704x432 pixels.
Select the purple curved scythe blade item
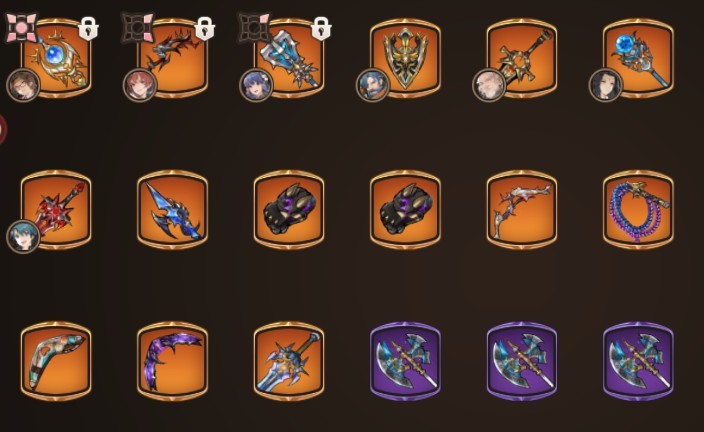[172, 361]
